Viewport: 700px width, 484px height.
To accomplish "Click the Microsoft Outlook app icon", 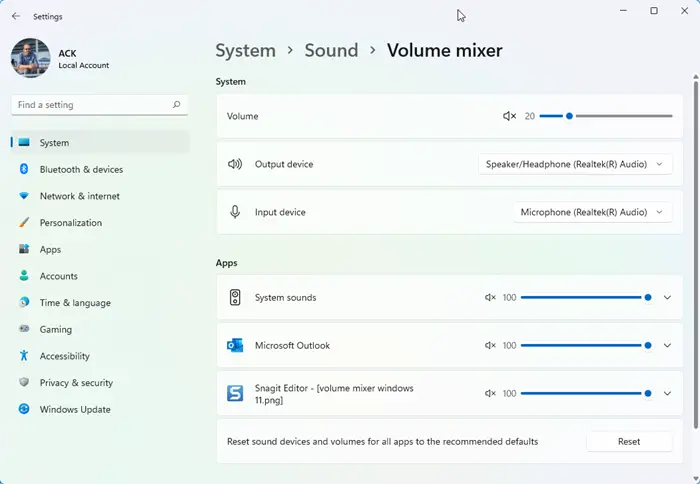I will [x=235, y=346].
